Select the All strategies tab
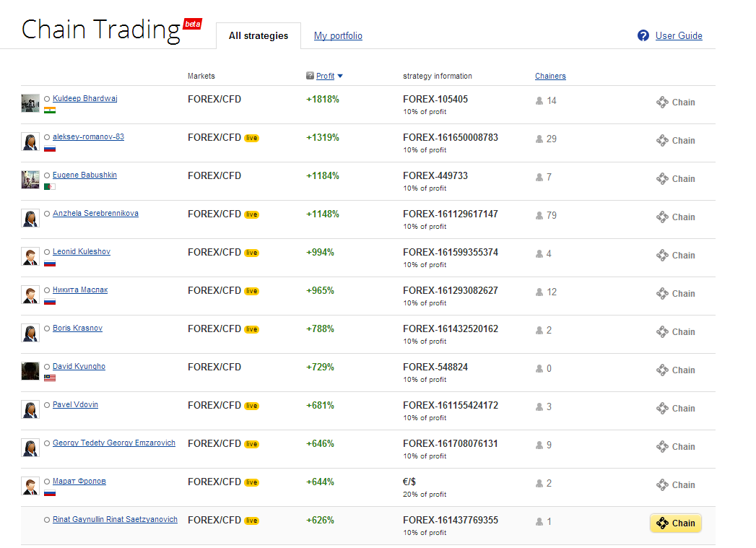The image size is (756, 548). [258, 36]
